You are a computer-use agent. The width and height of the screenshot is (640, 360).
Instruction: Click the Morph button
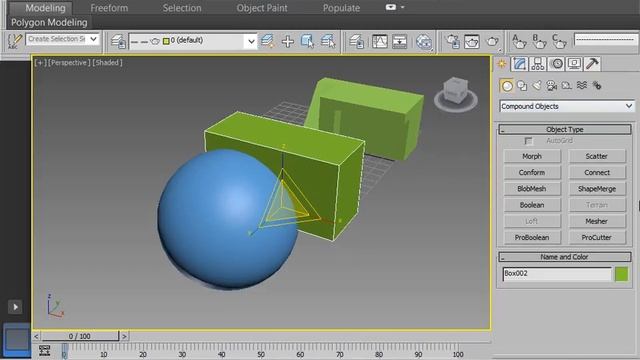532,156
